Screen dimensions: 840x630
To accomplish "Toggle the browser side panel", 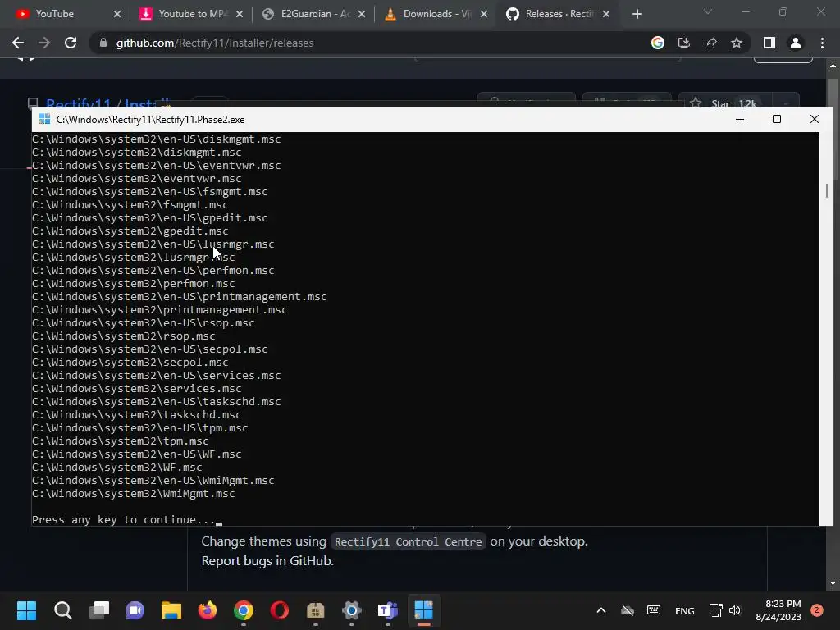I will pos(769,43).
